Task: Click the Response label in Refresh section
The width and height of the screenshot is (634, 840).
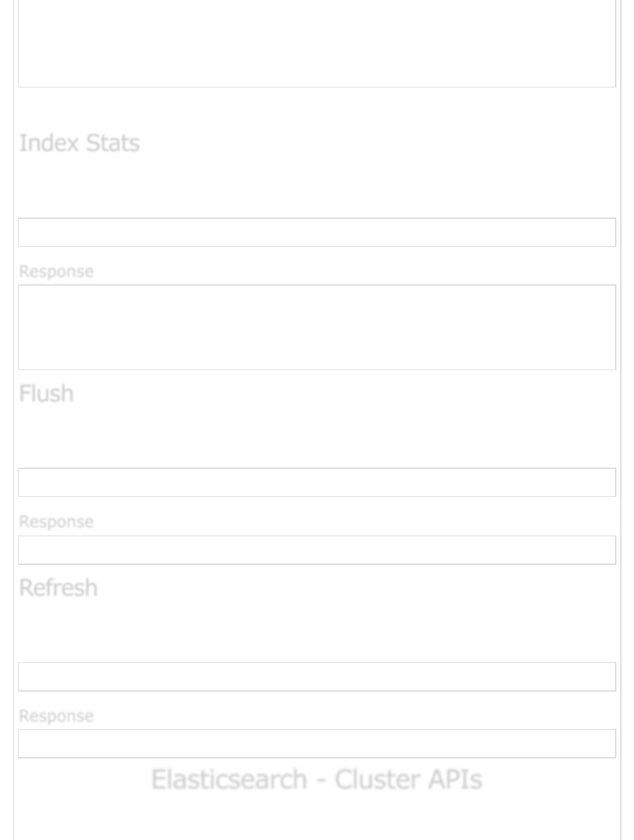Action: 56,716
